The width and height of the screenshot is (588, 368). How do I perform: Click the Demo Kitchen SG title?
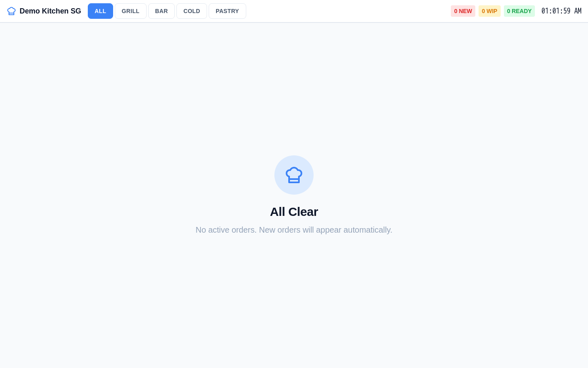(x=50, y=11)
